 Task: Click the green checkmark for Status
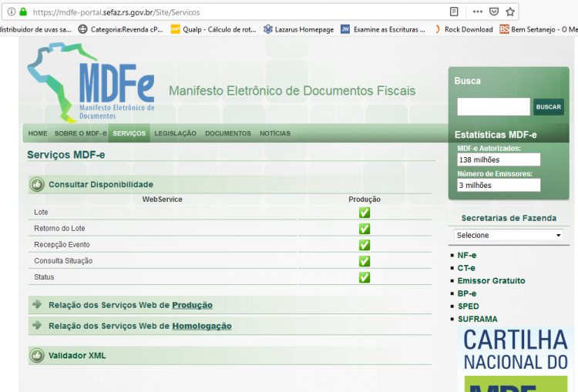click(365, 277)
